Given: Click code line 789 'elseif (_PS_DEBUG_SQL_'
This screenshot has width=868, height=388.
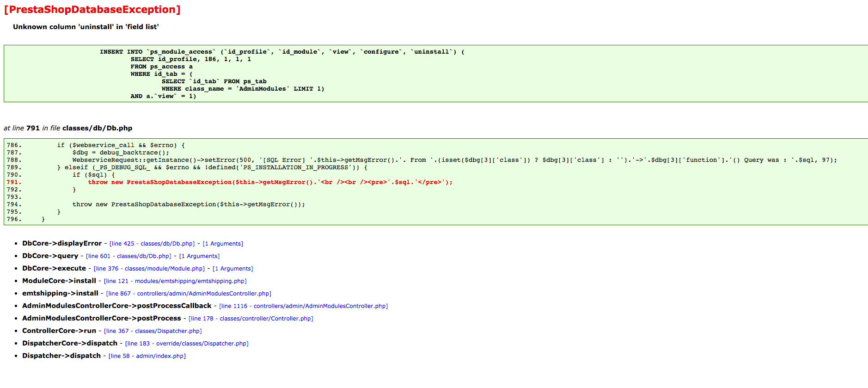Looking at the screenshot, I should click(213, 167).
